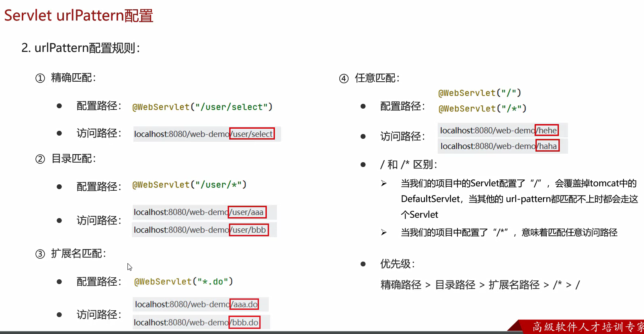Click the "扩展名匹配:" heading
This screenshot has width=644, height=334.
(x=78, y=254)
